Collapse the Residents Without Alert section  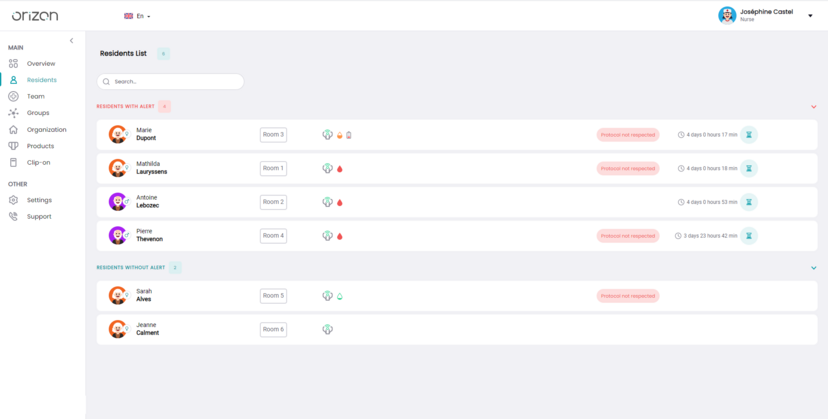[813, 268]
